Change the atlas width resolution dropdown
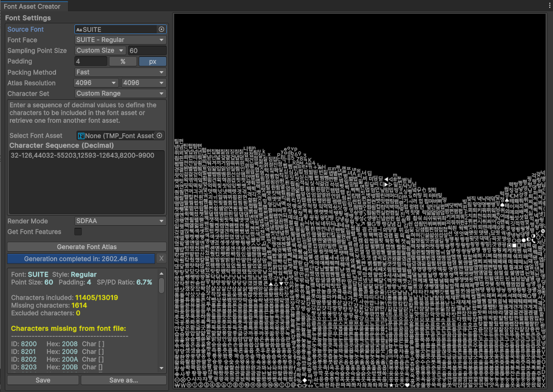The height and width of the screenshot is (392, 553). pyautogui.click(x=96, y=83)
